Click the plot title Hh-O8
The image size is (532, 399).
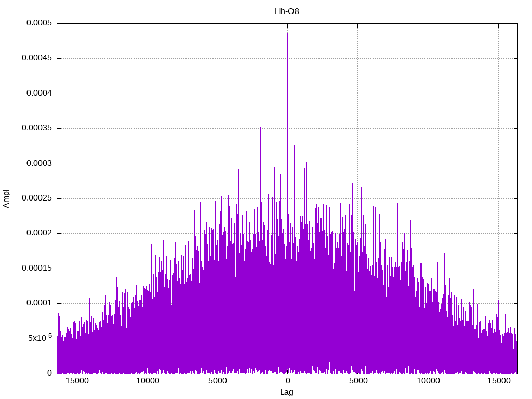click(x=287, y=11)
